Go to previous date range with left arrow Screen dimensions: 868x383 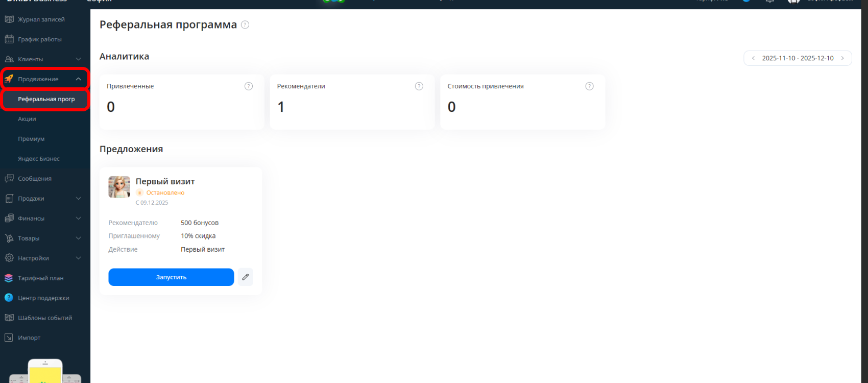point(753,58)
